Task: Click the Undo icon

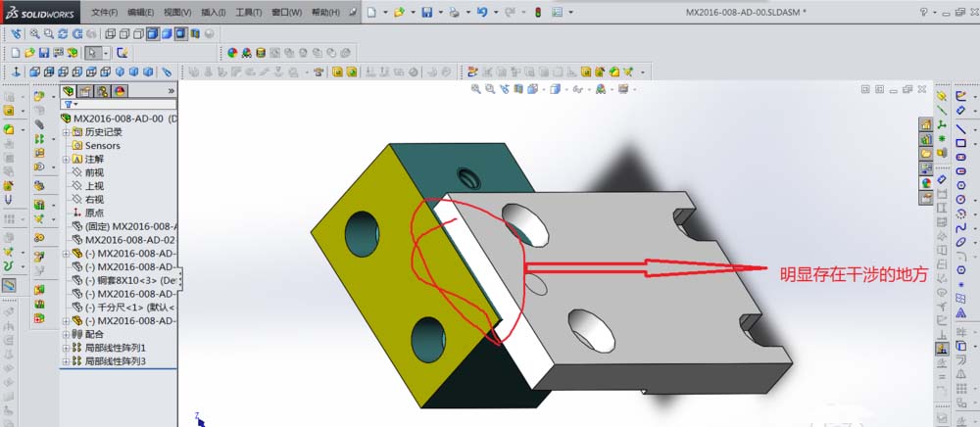Action: click(482, 12)
